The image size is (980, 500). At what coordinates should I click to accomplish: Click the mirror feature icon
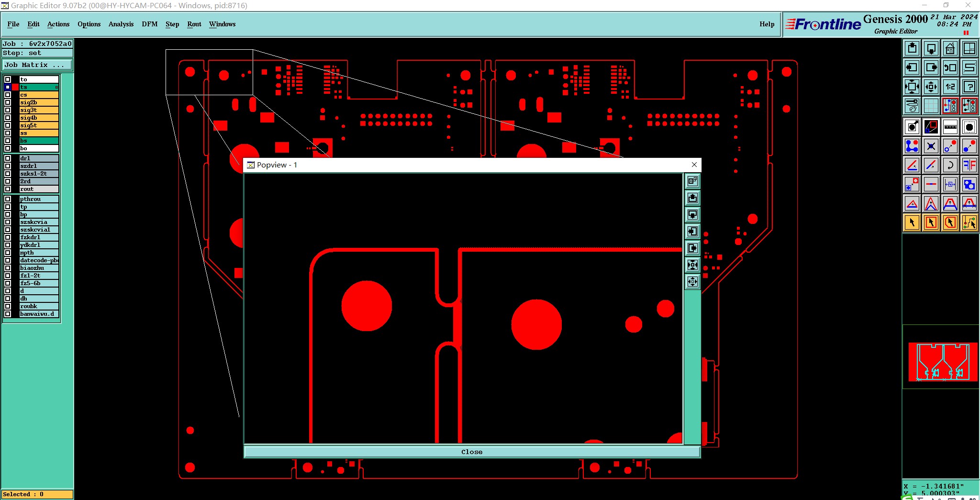[969, 165]
